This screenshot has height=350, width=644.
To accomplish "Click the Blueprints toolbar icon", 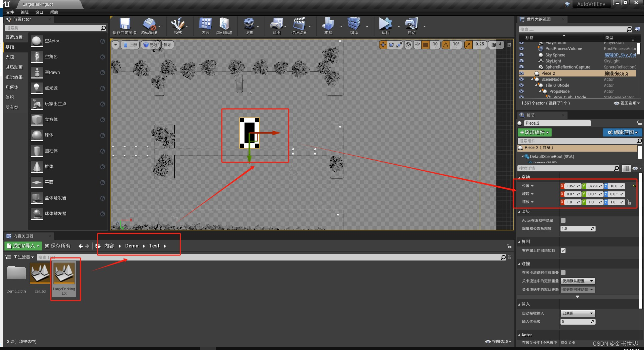I will click(x=276, y=24).
